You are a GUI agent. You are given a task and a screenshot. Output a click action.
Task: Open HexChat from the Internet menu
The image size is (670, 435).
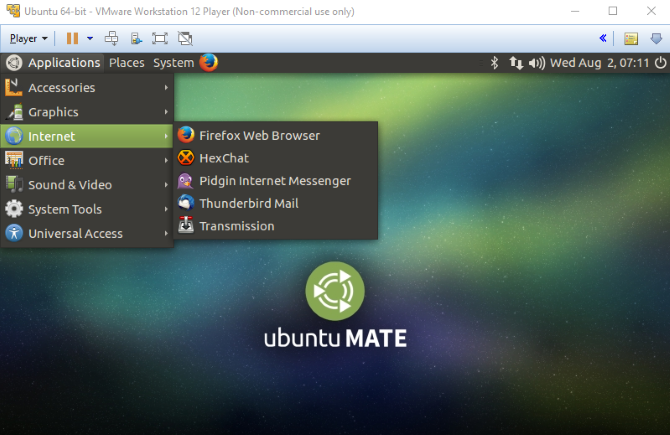[223, 158]
